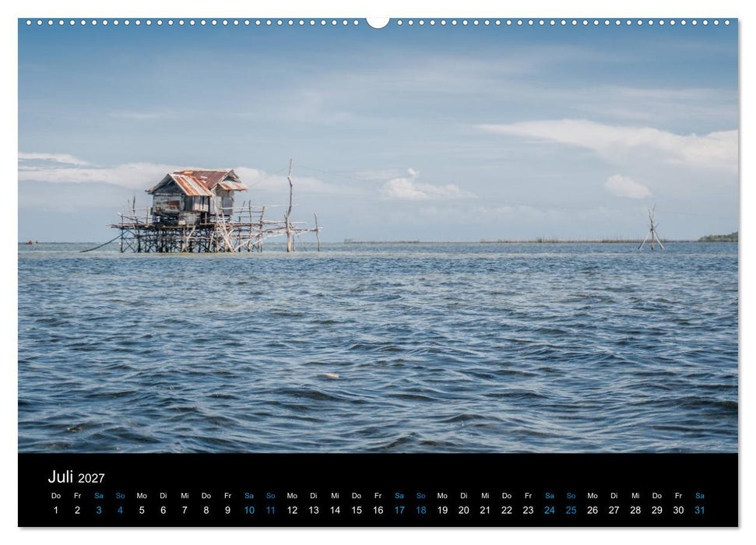Select date 19 in the calendar row
The width and height of the screenshot is (756, 545).
pyautogui.click(x=442, y=510)
